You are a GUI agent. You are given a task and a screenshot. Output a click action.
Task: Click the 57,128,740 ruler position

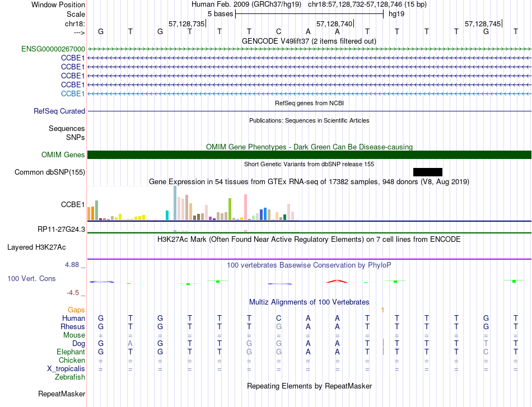coord(334,24)
